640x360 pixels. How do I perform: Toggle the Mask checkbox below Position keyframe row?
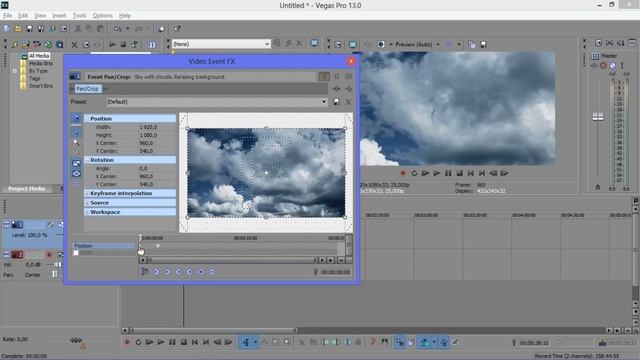76,253
